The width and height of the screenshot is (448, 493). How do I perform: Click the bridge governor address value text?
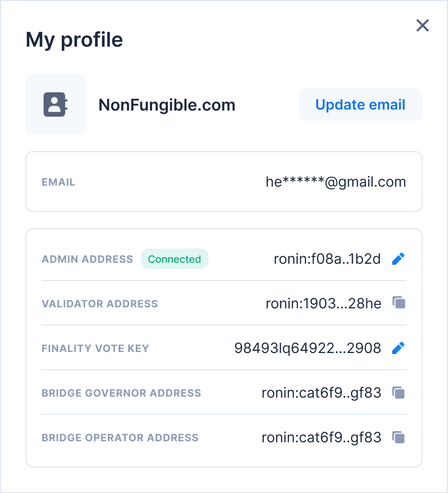[x=321, y=393]
